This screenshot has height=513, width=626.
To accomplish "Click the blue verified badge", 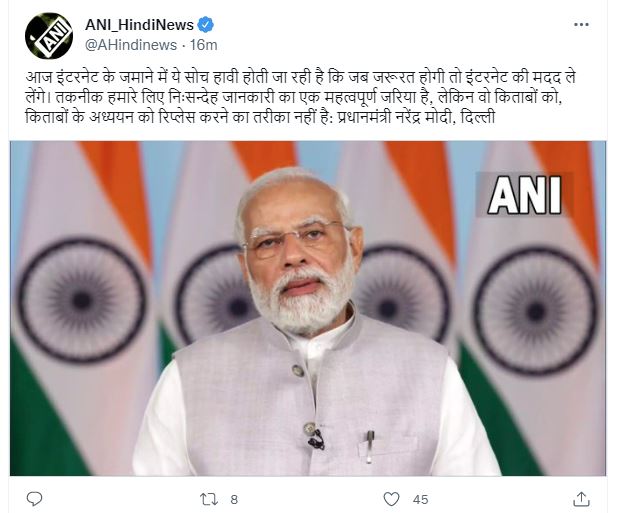I will click(x=206, y=25).
